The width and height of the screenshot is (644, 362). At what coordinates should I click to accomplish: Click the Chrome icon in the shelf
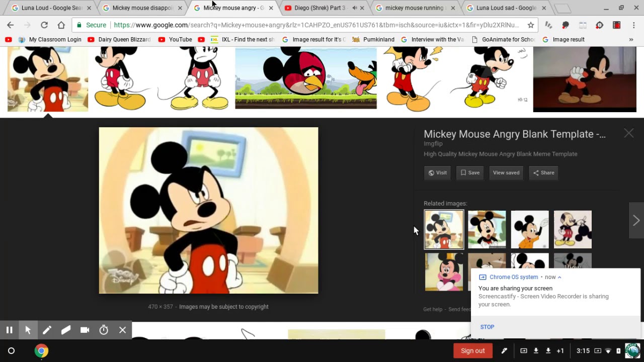[41, 351]
